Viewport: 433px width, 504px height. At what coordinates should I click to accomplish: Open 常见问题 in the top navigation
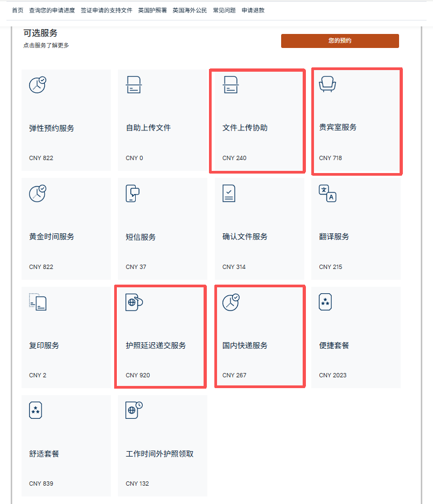pos(224,10)
